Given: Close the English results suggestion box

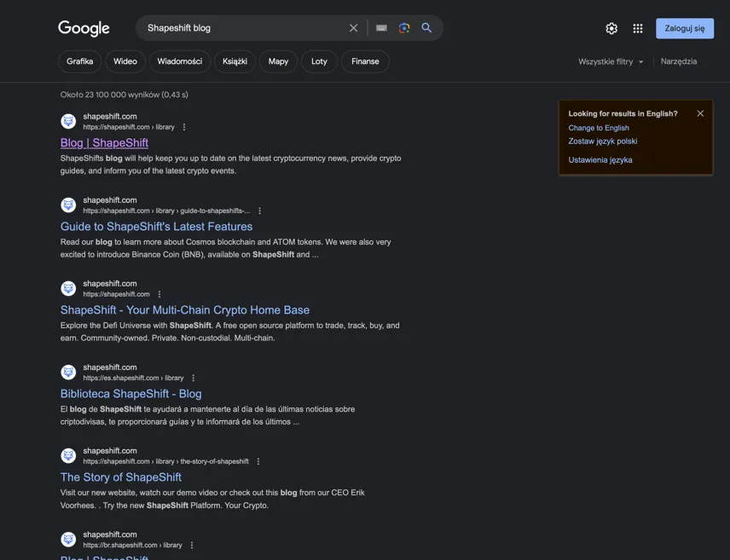Looking at the screenshot, I should point(700,113).
